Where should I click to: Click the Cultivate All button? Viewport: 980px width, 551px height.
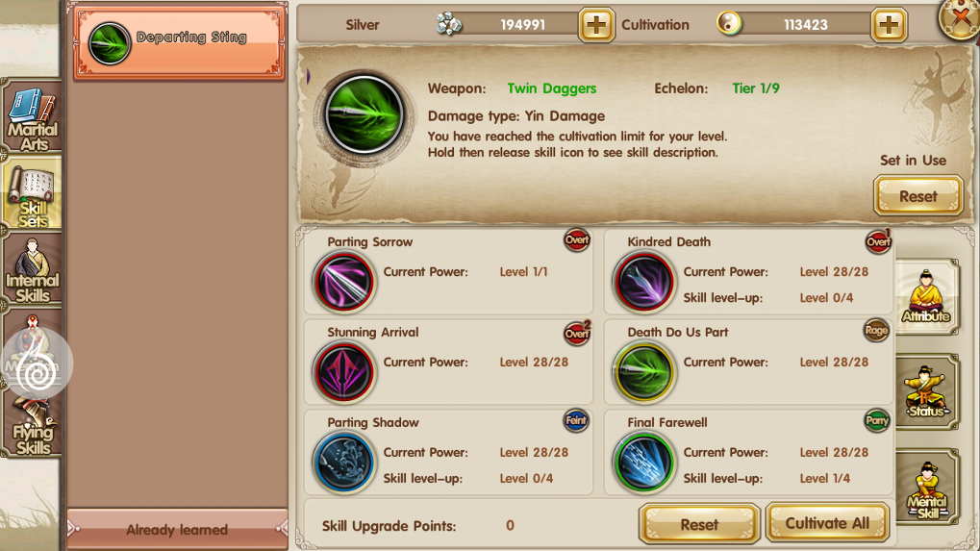pos(827,523)
